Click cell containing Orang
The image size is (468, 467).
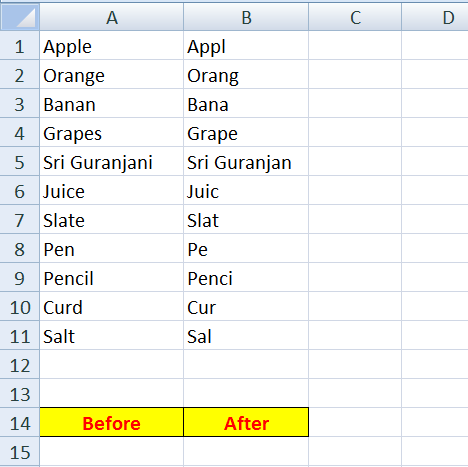pos(246,75)
